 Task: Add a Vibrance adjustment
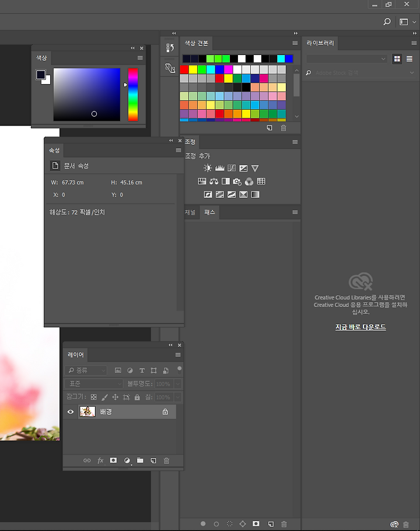coord(255,168)
